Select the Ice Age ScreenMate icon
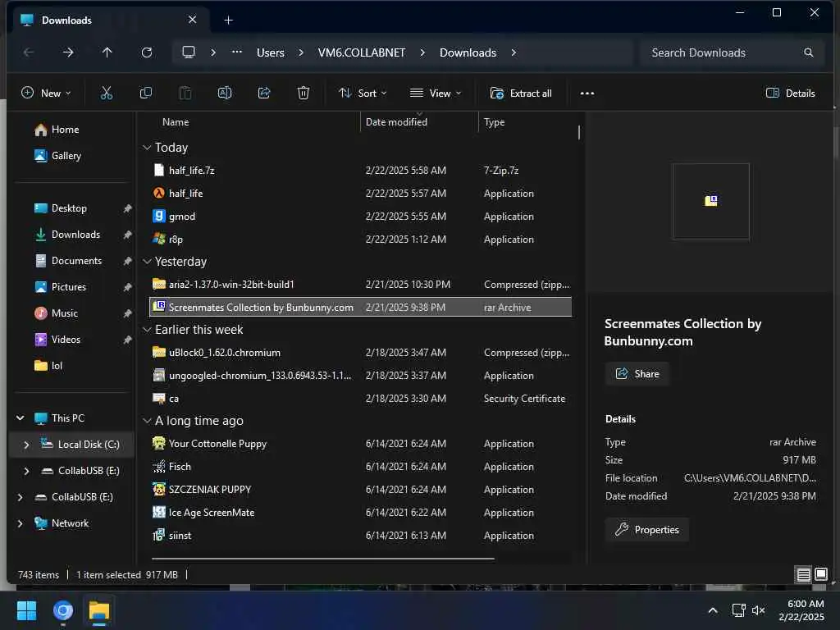This screenshot has width=840, height=630. pos(158,512)
